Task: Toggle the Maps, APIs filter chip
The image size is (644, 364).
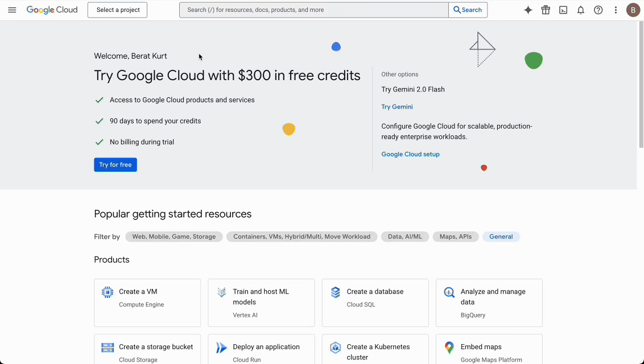Action: [456, 237]
